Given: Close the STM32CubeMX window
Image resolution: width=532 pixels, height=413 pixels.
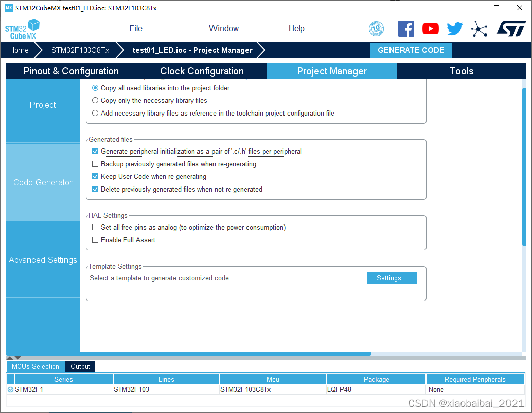Looking at the screenshot, I should 519,8.
